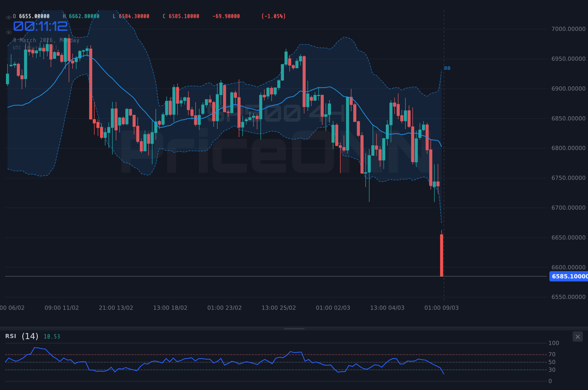
Task: Click the 09:00 11/02 time label
Action: [62, 308]
